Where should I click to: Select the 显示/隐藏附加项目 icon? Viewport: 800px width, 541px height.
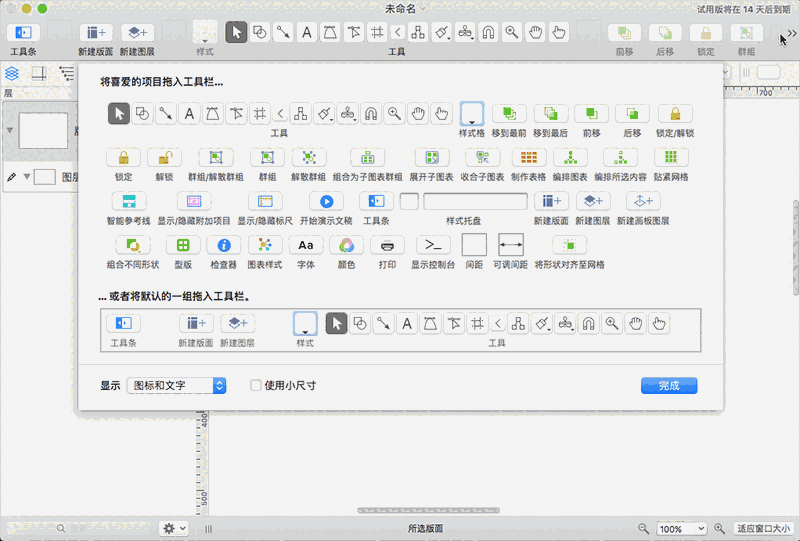point(194,201)
